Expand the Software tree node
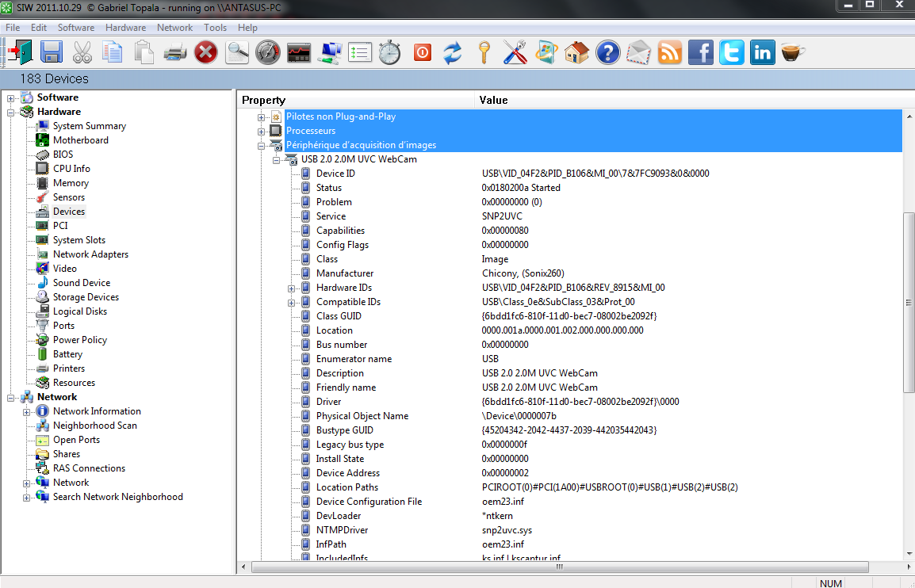Image resolution: width=915 pixels, height=588 pixels. 11,97
